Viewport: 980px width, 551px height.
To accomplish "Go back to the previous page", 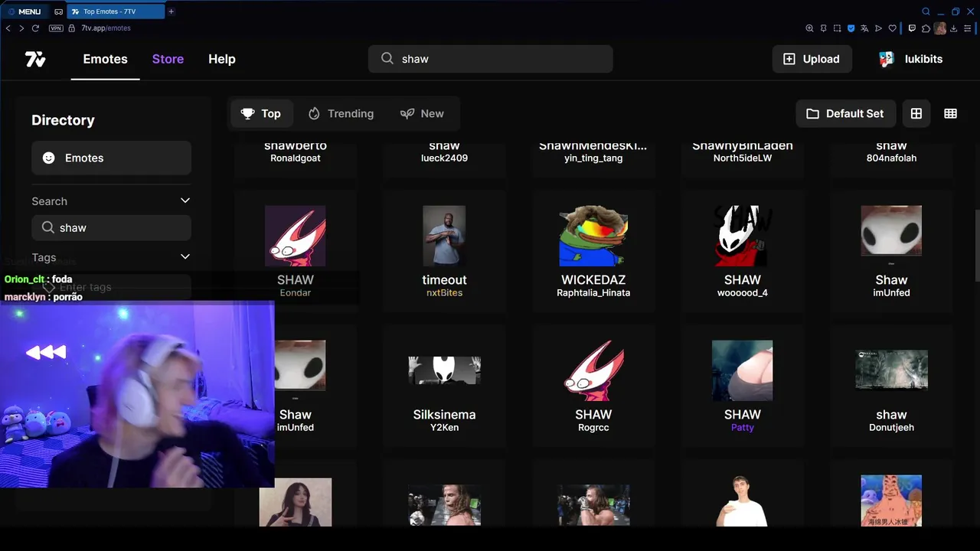I will click(8, 28).
